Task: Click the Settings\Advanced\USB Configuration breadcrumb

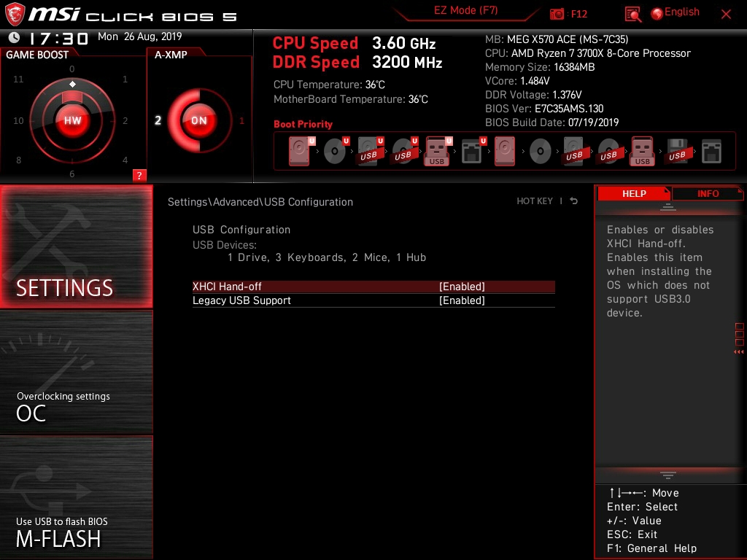Action: pyautogui.click(x=260, y=202)
